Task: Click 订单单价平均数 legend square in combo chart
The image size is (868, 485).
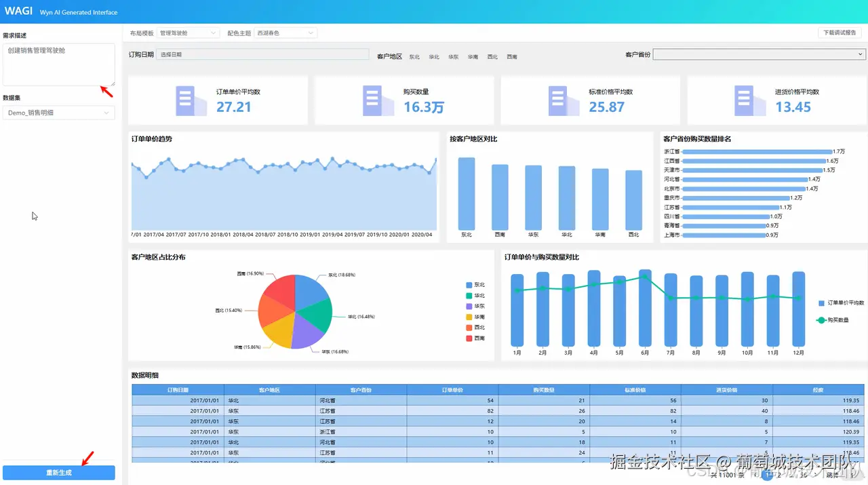Action: [822, 303]
